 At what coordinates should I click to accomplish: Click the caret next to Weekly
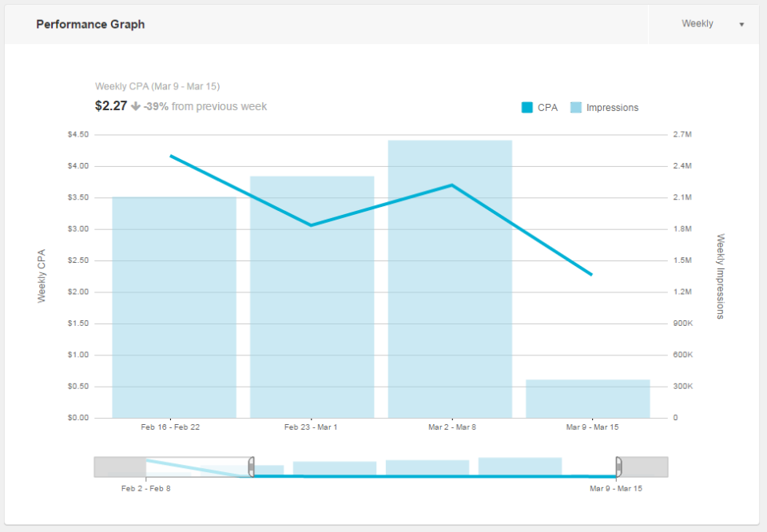[x=740, y=23]
